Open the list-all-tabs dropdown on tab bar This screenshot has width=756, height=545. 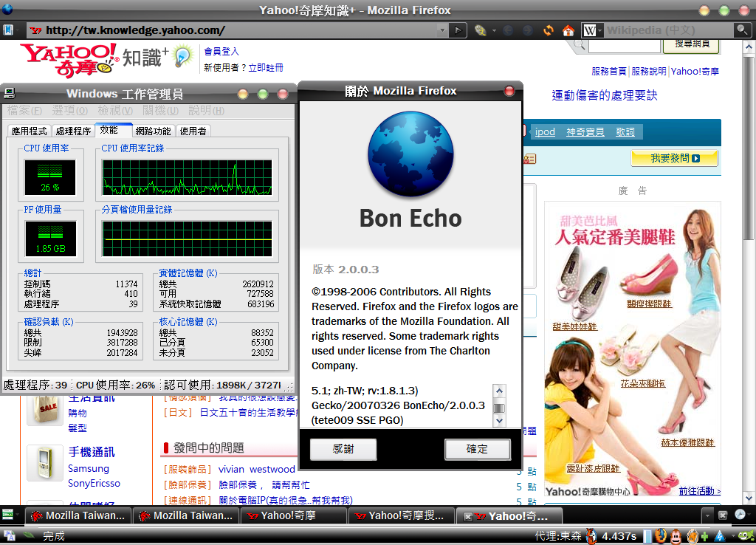(x=707, y=515)
